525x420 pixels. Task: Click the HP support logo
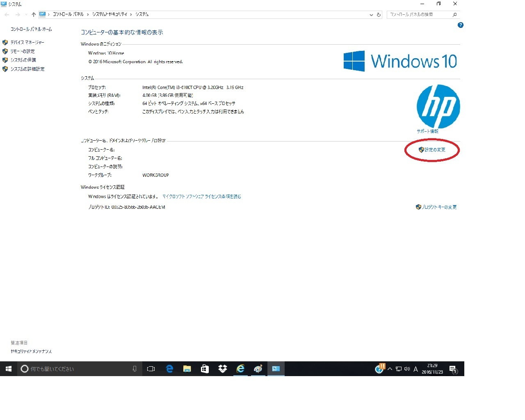click(438, 106)
